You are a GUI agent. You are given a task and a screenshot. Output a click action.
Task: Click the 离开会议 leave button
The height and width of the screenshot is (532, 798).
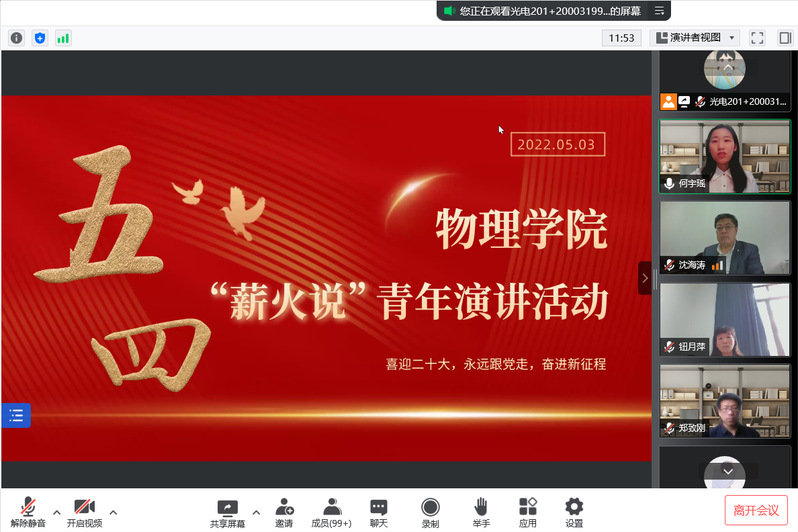click(x=756, y=510)
